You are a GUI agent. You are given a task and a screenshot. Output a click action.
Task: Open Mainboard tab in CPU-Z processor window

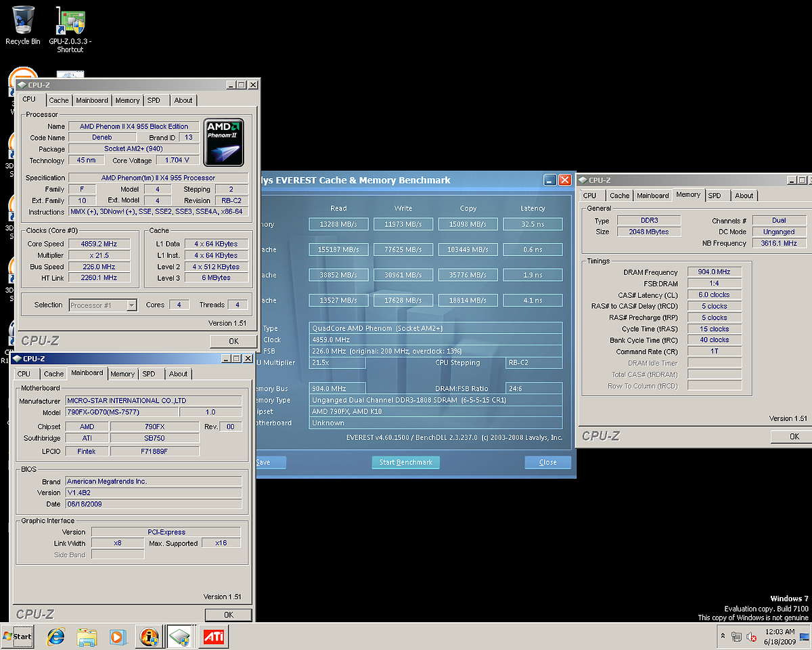92,100
